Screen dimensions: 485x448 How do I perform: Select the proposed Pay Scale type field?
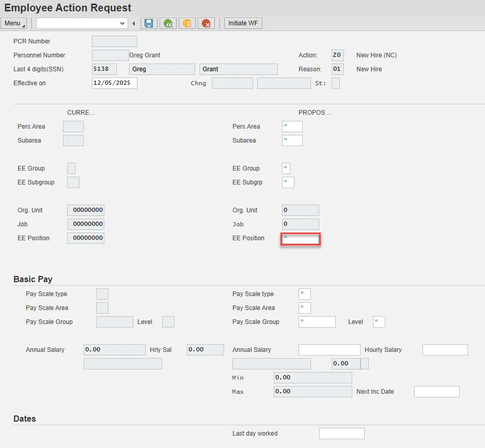304,294
